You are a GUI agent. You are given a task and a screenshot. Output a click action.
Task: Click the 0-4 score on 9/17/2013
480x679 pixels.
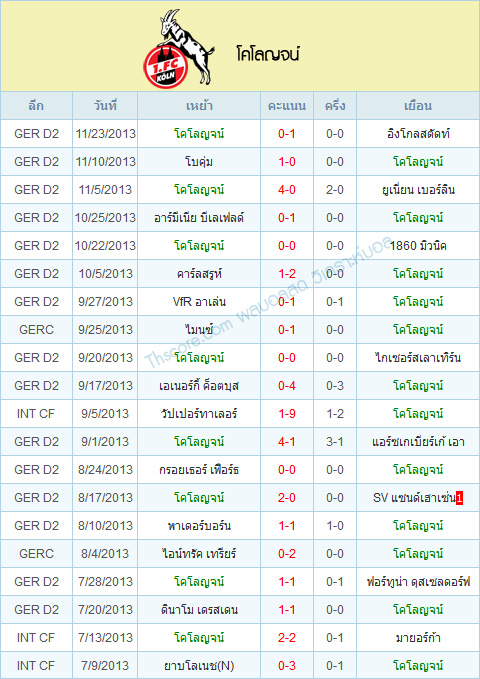tap(286, 386)
